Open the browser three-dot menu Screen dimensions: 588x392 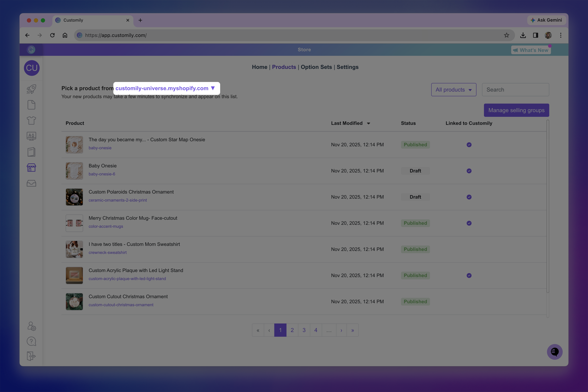tap(561, 35)
